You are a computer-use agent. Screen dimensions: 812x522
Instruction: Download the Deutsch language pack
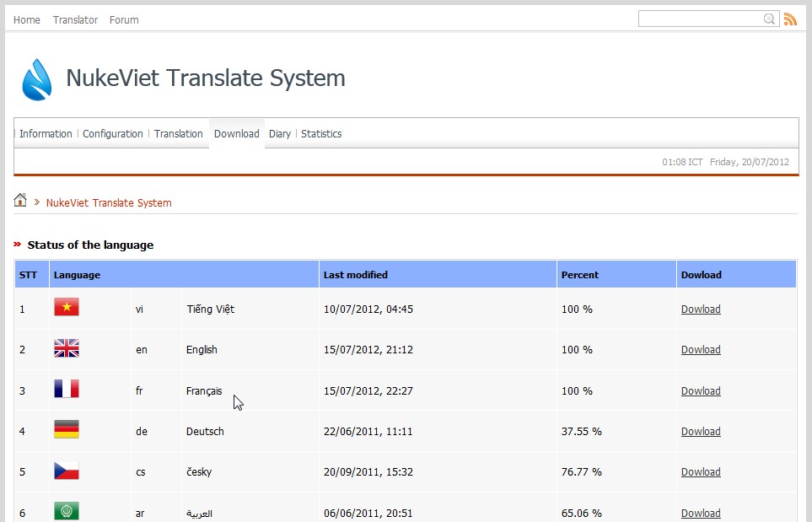coord(701,432)
